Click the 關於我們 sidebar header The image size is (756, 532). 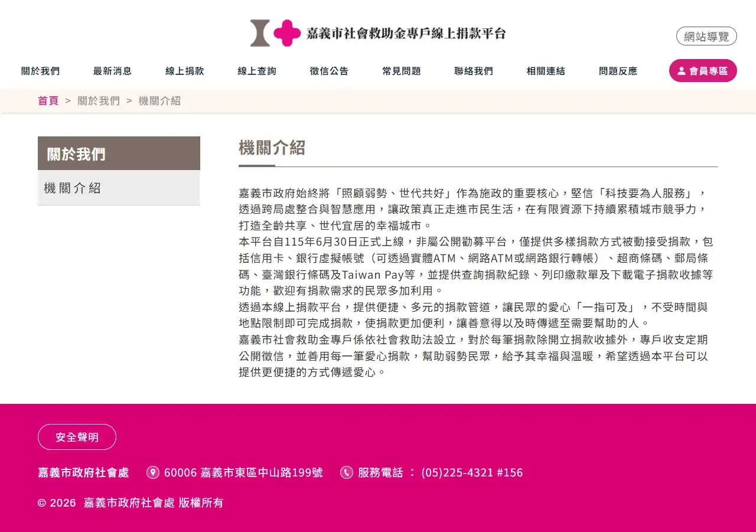pos(119,154)
